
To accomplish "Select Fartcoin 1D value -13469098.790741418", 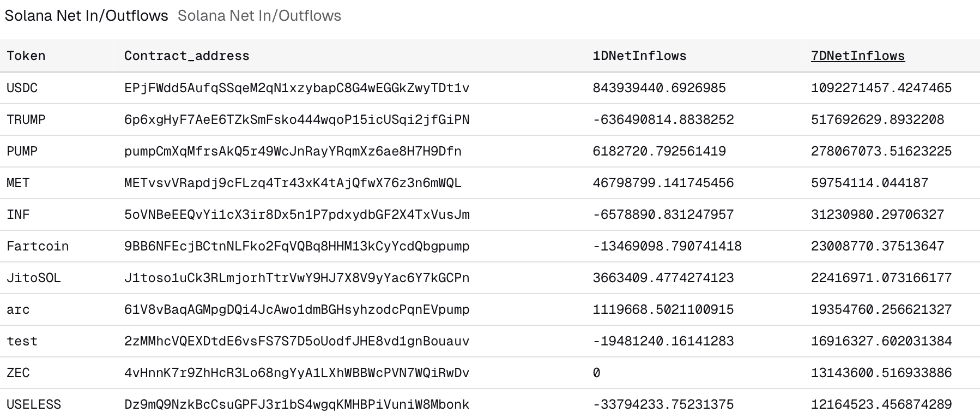I will (x=667, y=246).
